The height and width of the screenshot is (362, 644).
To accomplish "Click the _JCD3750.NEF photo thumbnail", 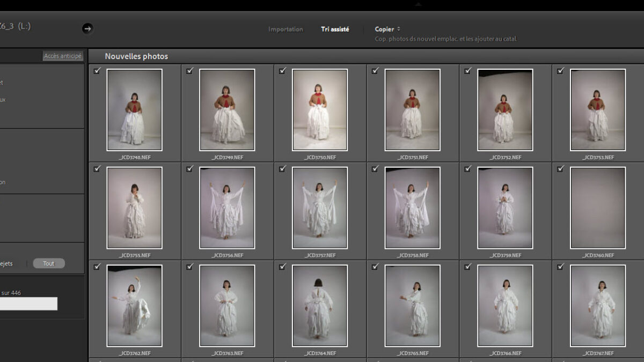I will [320, 109].
